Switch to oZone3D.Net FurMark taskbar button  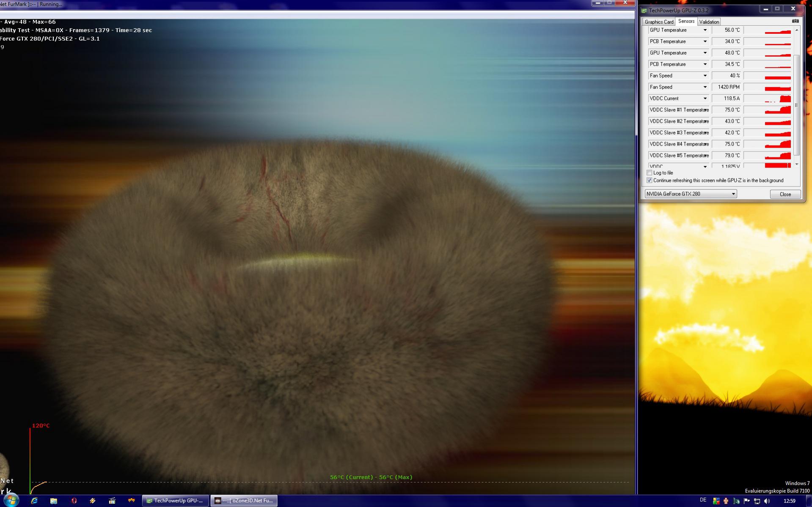pos(244,501)
